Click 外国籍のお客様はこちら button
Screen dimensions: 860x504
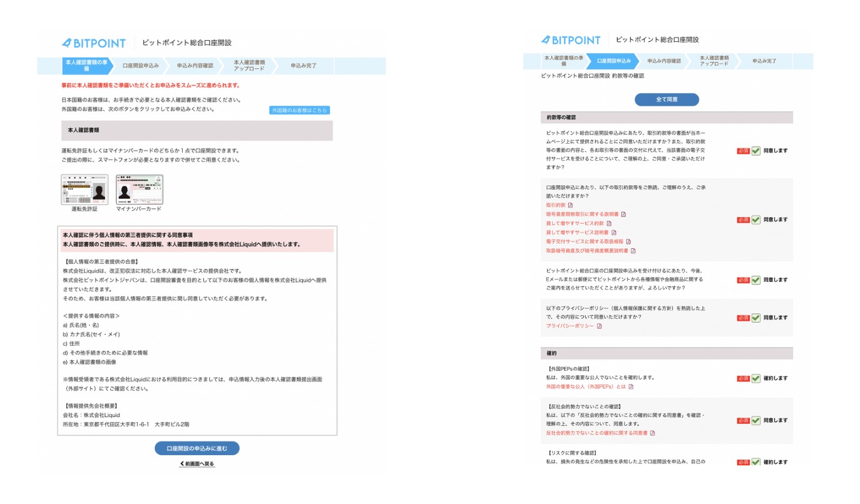299,111
